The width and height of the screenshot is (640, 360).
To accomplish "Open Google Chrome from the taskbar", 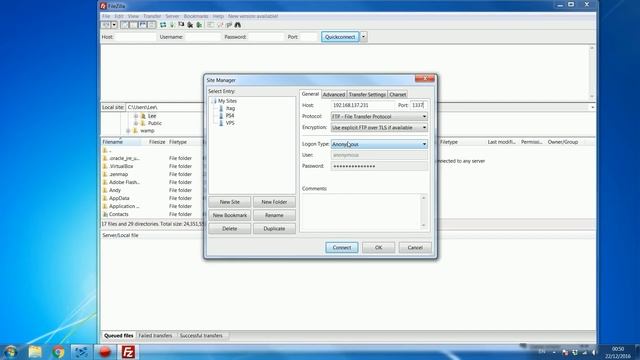I will (x=58, y=352).
